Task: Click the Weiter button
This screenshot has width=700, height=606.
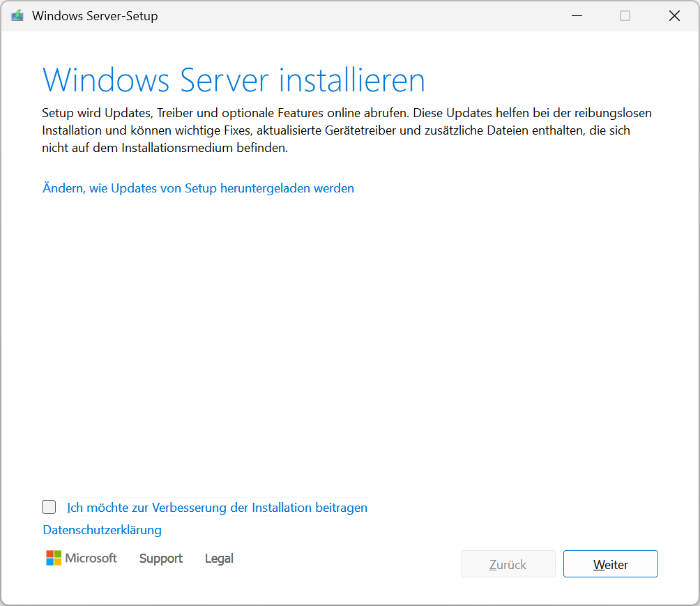Action: (610, 564)
